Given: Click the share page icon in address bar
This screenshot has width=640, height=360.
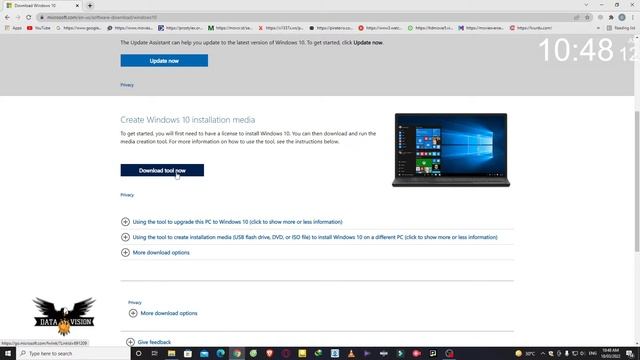Looking at the screenshot, I should [x=577, y=17].
